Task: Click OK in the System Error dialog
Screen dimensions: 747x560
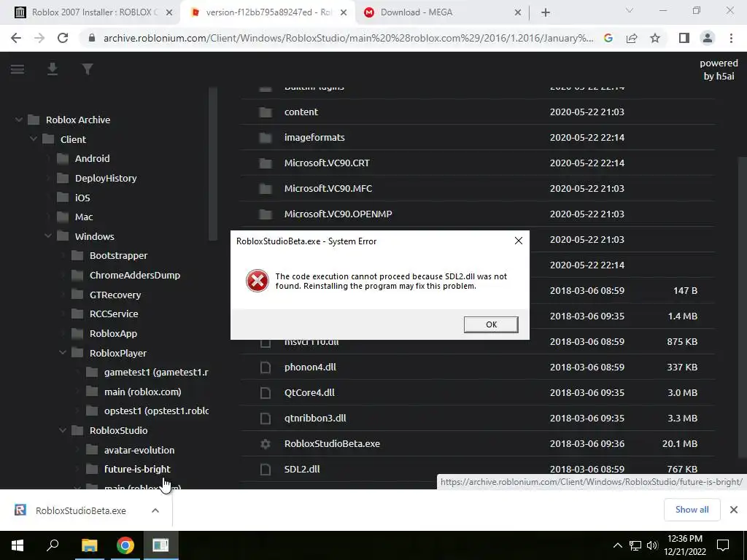Action: pos(491,324)
